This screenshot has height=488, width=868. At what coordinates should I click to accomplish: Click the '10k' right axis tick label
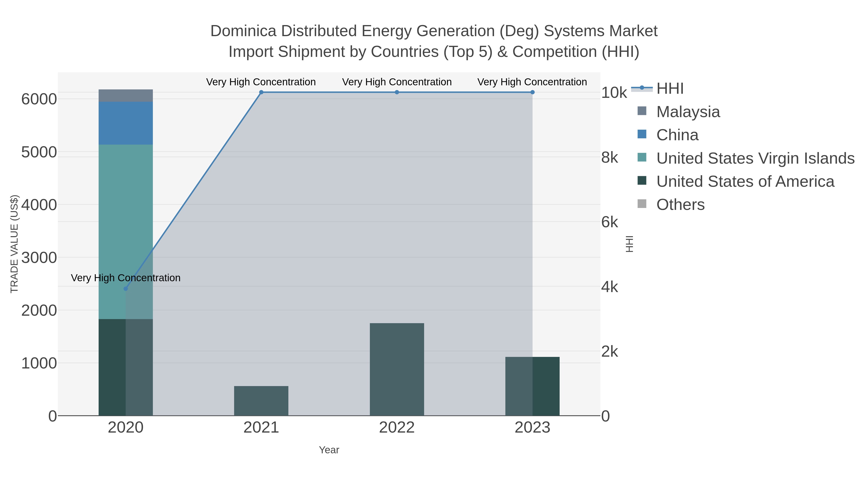coord(614,93)
